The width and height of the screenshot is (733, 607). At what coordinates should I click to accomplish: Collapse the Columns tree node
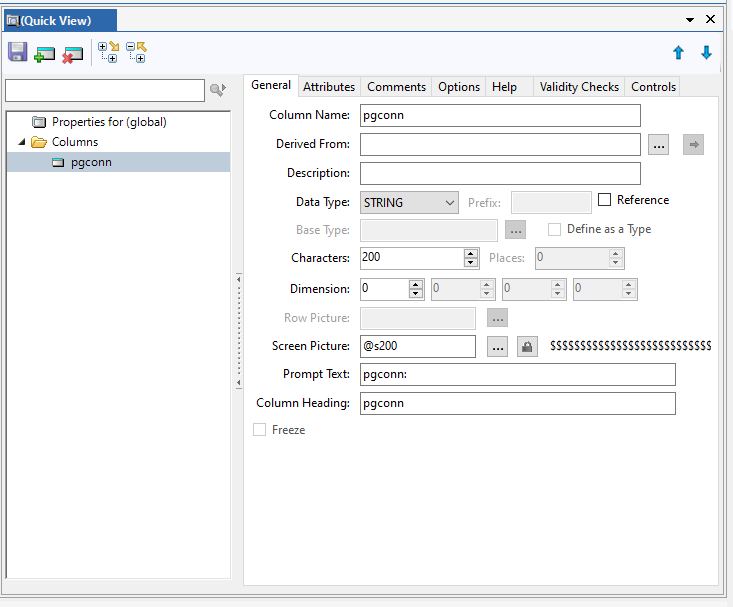22,142
